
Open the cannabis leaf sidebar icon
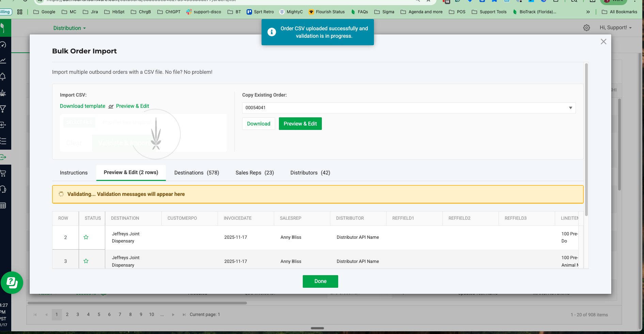coord(3,93)
